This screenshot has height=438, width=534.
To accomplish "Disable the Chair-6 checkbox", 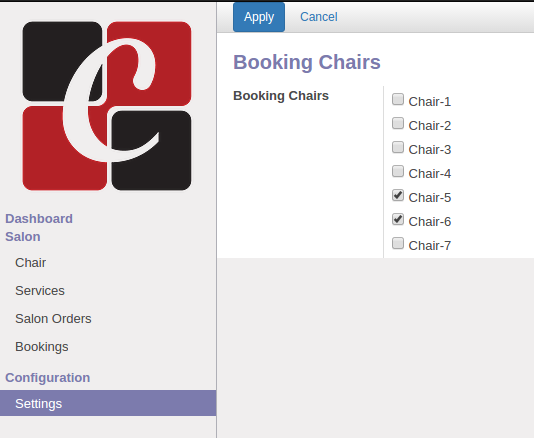I will (x=398, y=219).
